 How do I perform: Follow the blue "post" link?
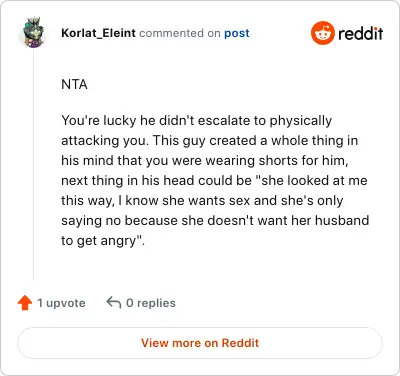pyautogui.click(x=237, y=33)
